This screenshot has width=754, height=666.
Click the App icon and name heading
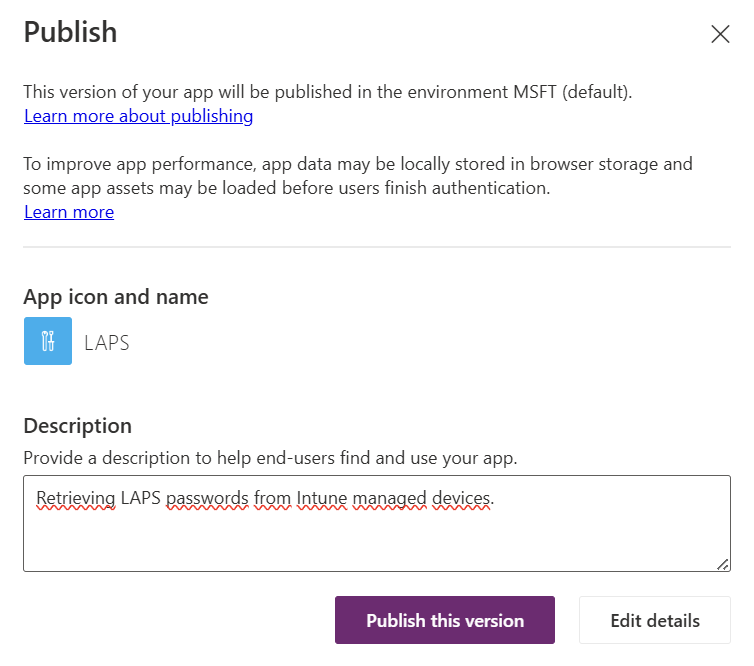[116, 296]
